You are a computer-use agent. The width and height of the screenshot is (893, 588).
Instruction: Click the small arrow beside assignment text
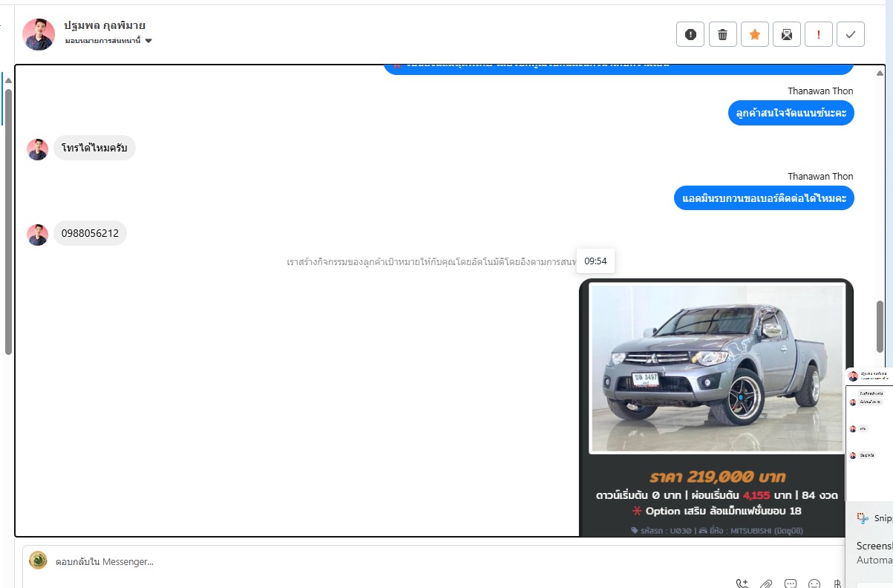pos(148,41)
